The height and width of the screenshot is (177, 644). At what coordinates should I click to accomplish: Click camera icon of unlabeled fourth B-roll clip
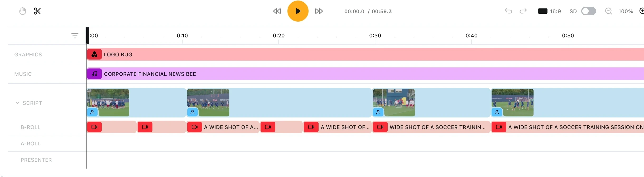click(268, 127)
